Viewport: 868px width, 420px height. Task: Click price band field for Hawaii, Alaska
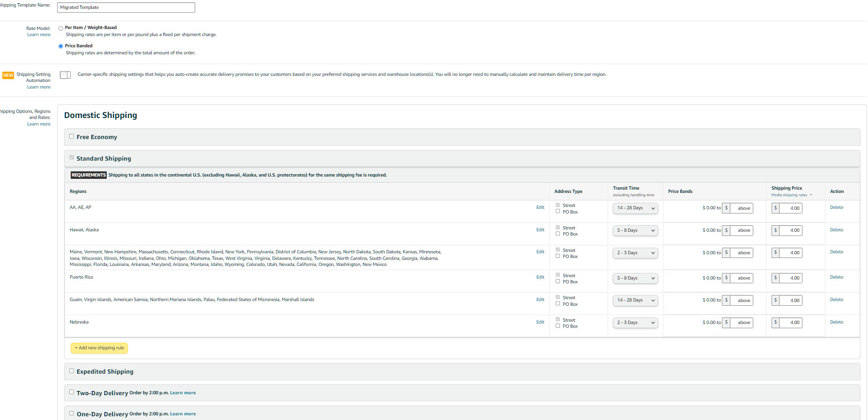(x=742, y=230)
